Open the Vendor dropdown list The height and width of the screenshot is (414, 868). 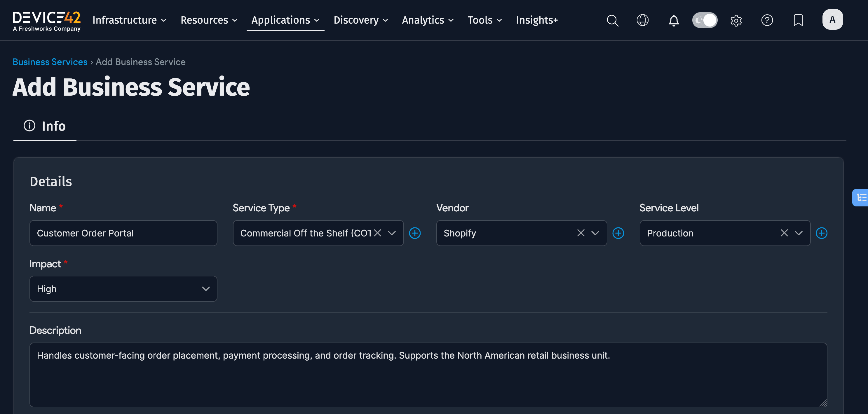coord(595,233)
